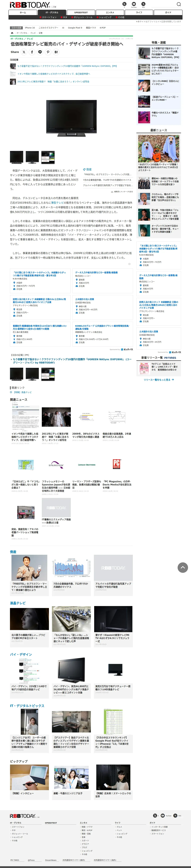Select スマートフォン in the sub navigation
Image resolution: width=191 pixels, height=868 pixels.
coord(48,17)
